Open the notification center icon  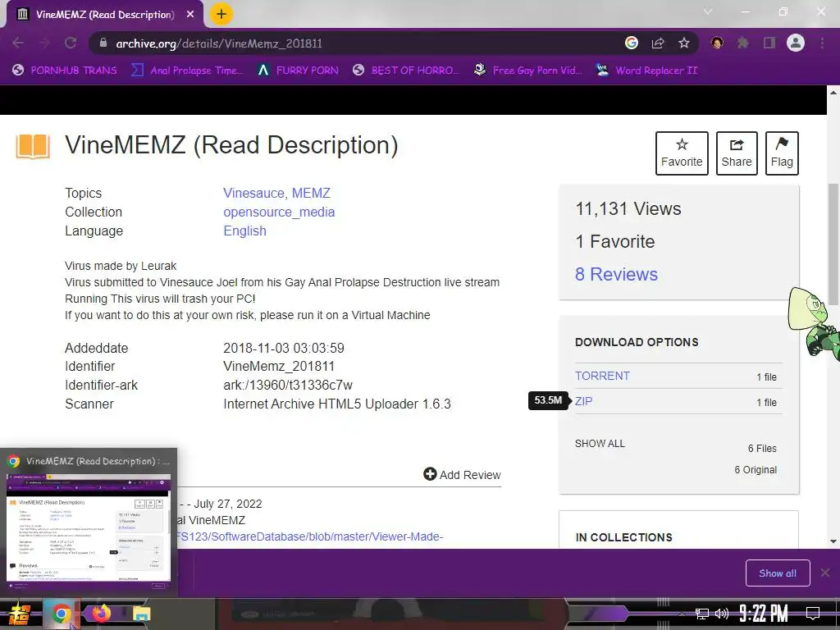point(813,614)
